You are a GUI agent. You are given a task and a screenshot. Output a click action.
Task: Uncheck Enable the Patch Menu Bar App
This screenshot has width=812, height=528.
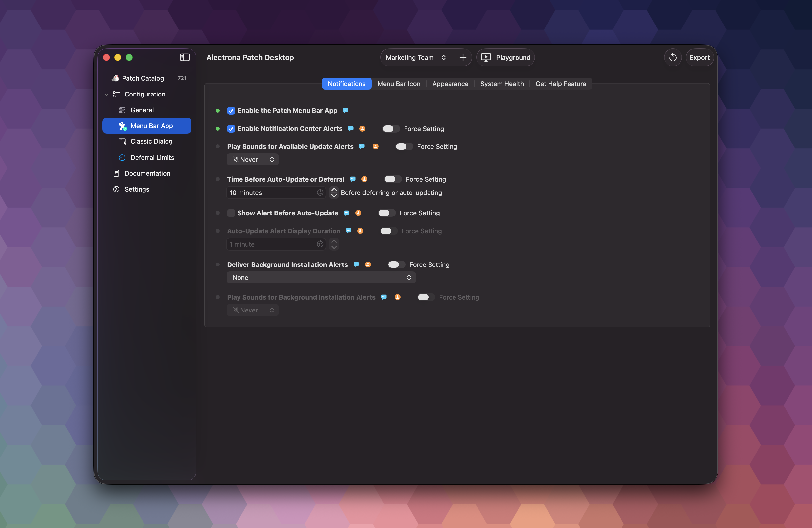click(x=231, y=111)
